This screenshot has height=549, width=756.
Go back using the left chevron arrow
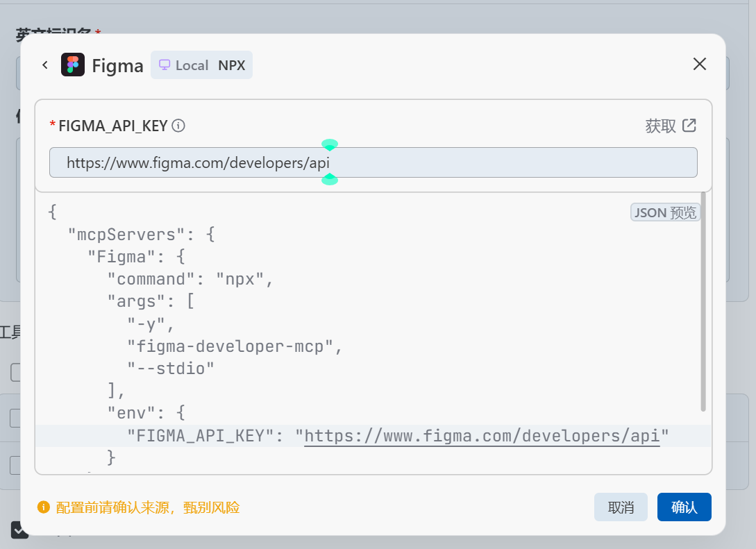point(45,65)
